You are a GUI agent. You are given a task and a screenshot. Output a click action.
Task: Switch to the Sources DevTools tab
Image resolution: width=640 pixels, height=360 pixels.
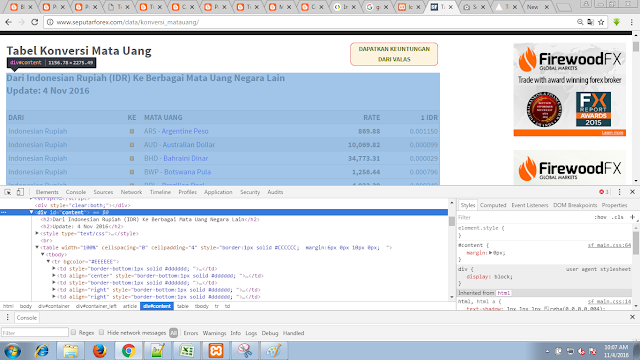103,192
